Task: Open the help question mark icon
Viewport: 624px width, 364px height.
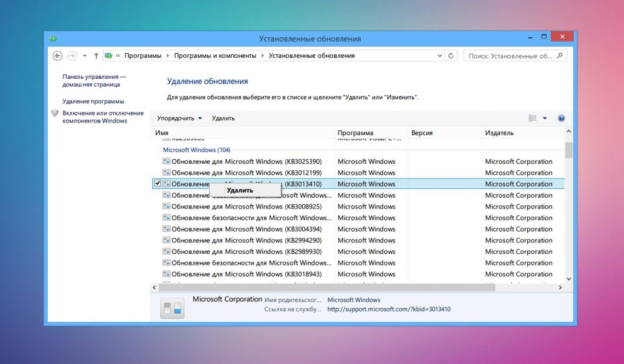Action: point(561,118)
